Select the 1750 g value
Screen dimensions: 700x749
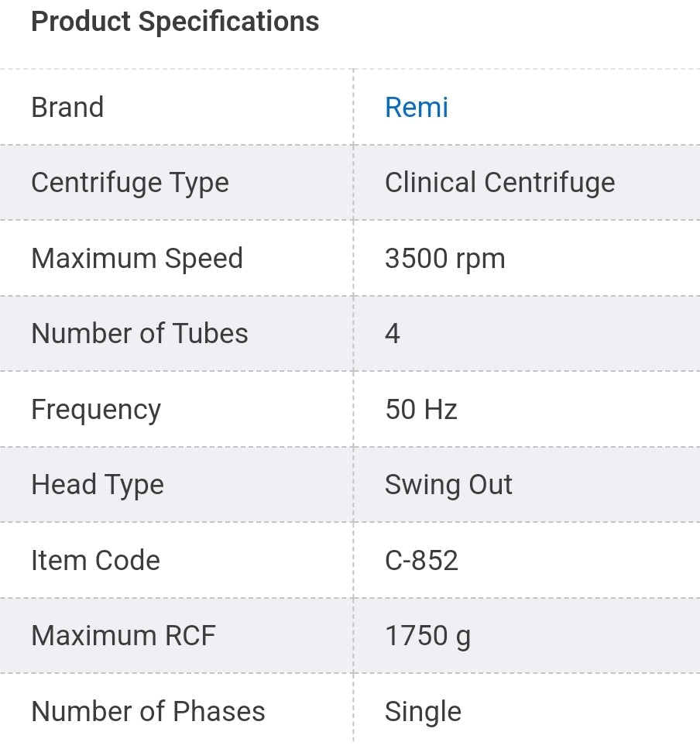tap(427, 635)
